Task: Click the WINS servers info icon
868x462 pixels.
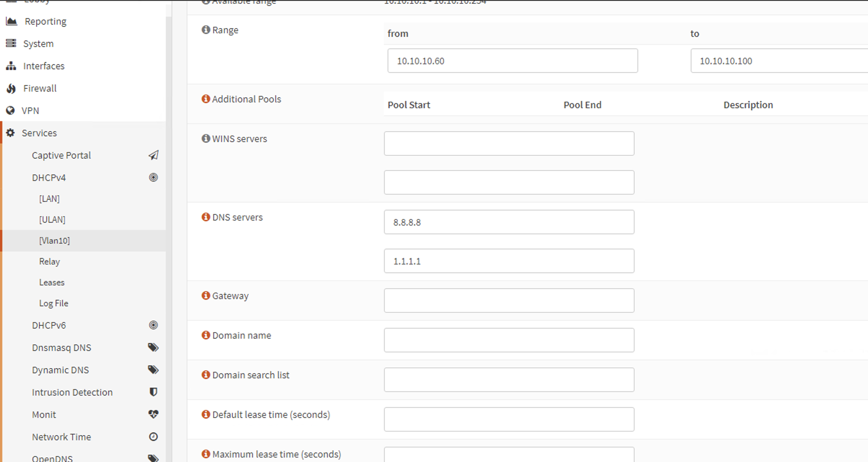Action: (206, 138)
